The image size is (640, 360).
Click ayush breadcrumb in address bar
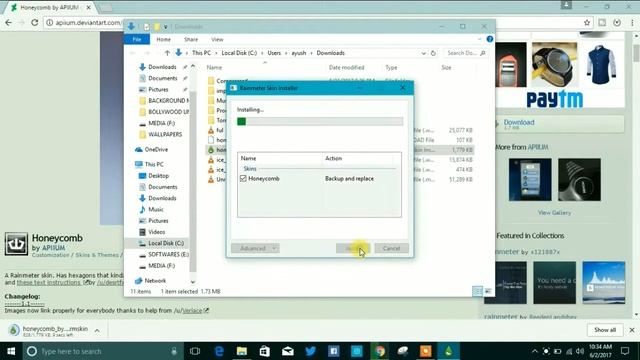(299, 53)
